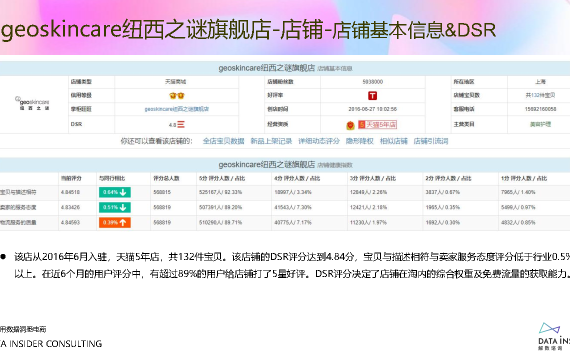The image size is (570, 360).
Task: Click the round red emblem badge icon
Action: click(350, 125)
